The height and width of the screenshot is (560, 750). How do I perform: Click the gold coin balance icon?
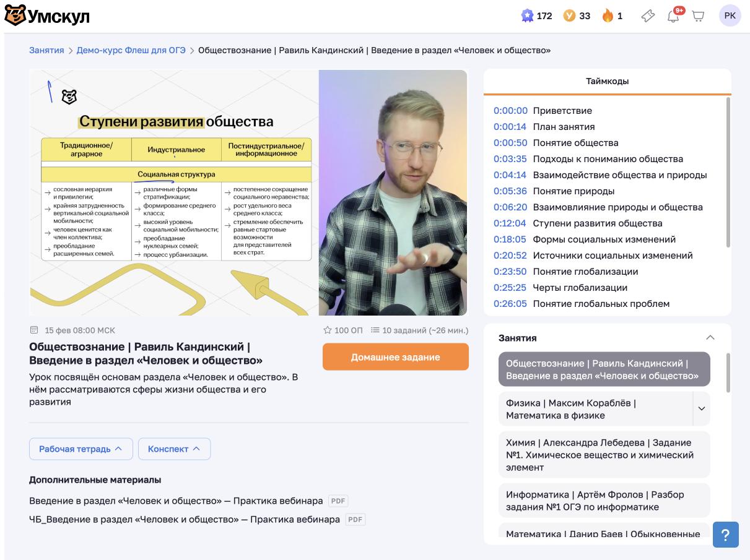coord(569,16)
